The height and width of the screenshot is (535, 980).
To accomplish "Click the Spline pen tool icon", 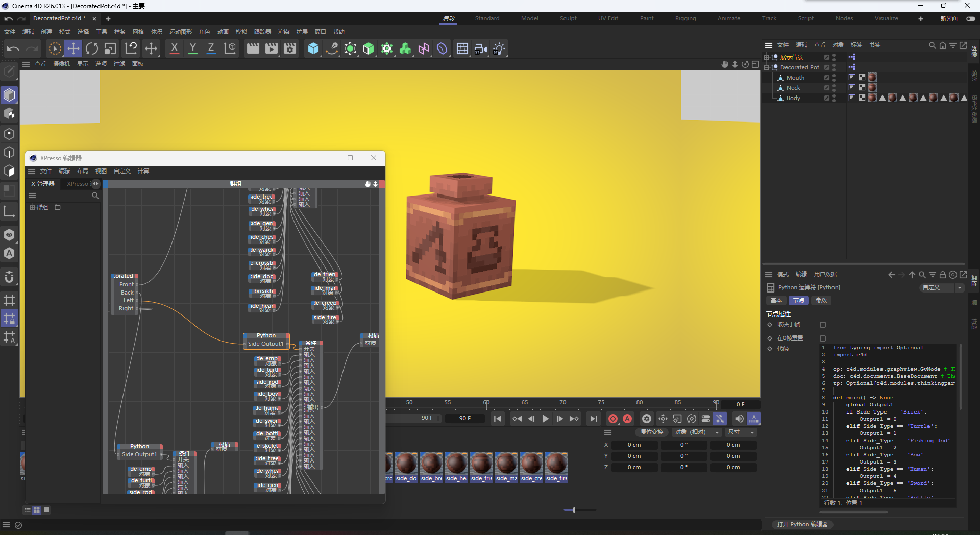I will [332, 48].
